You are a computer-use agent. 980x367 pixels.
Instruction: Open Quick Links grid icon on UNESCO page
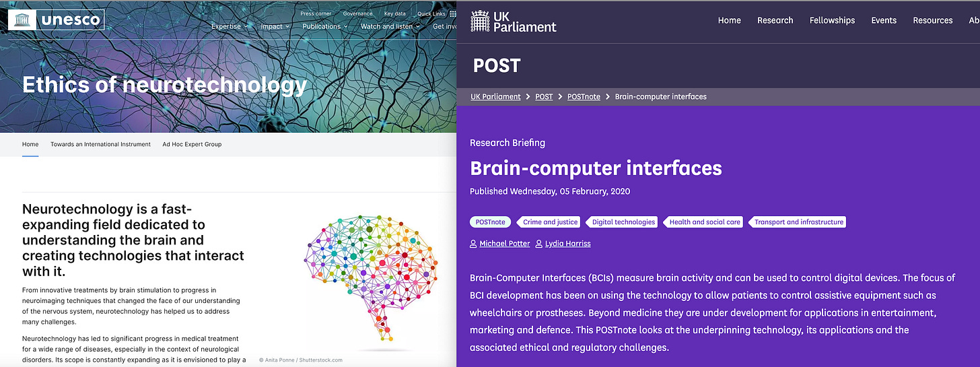coord(453,13)
